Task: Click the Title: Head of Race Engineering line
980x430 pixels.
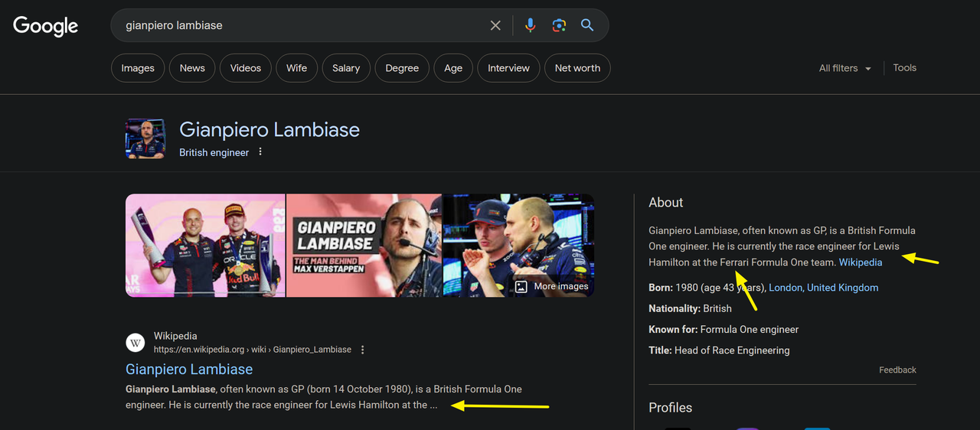Action: coord(719,350)
